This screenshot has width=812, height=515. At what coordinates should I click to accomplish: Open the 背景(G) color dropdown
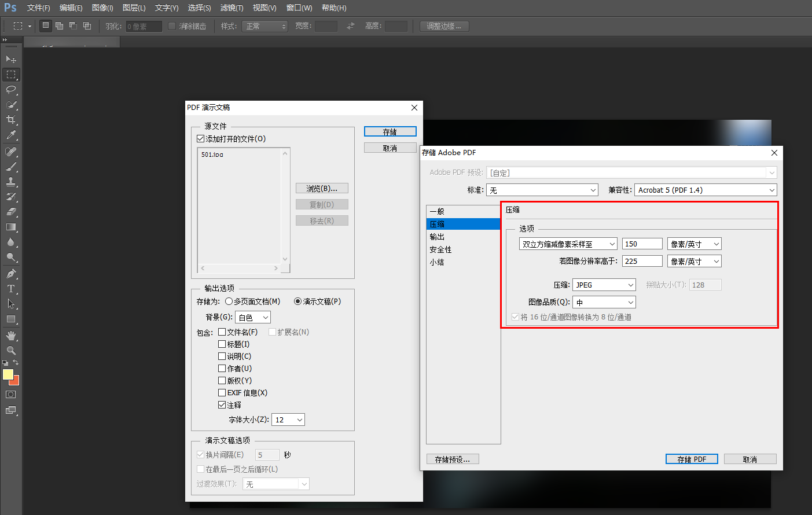pos(252,317)
